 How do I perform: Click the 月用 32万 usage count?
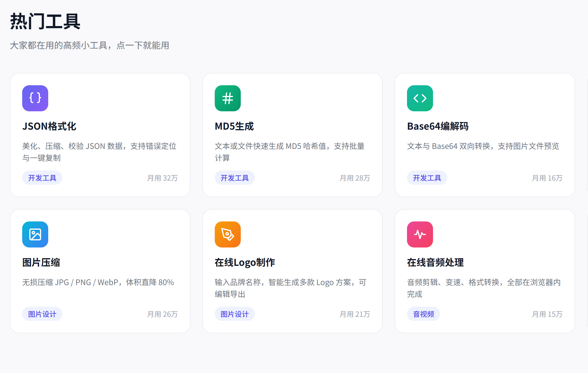pos(162,178)
